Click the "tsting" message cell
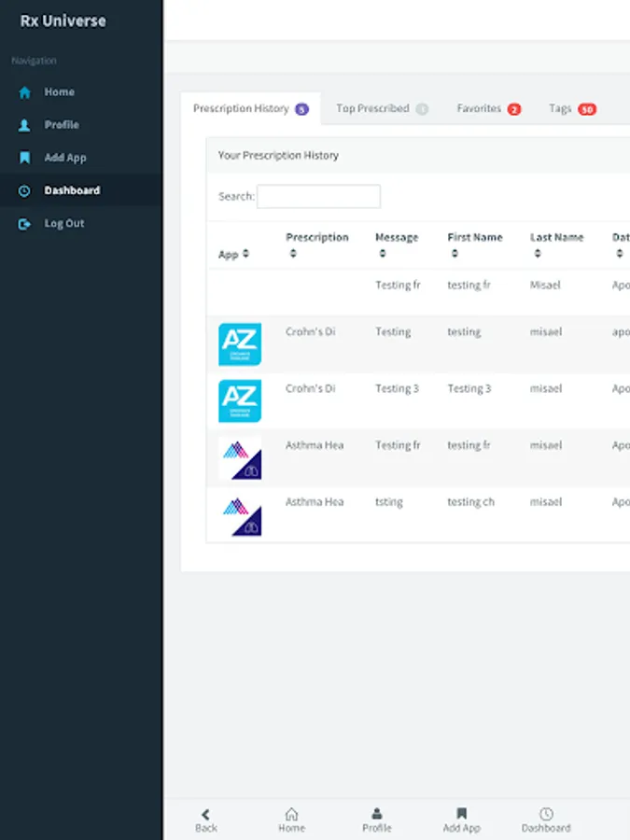Viewport: 630px width, 840px height. tap(389, 502)
